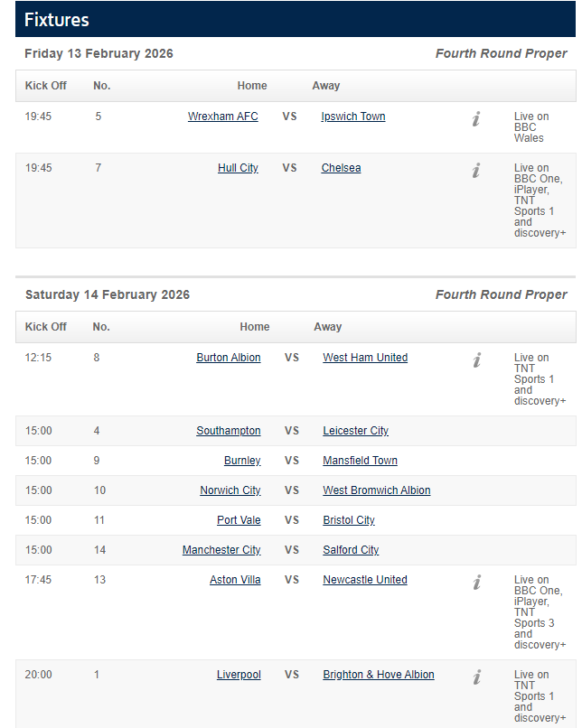Select the Newcastle United link

tap(365, 580)
